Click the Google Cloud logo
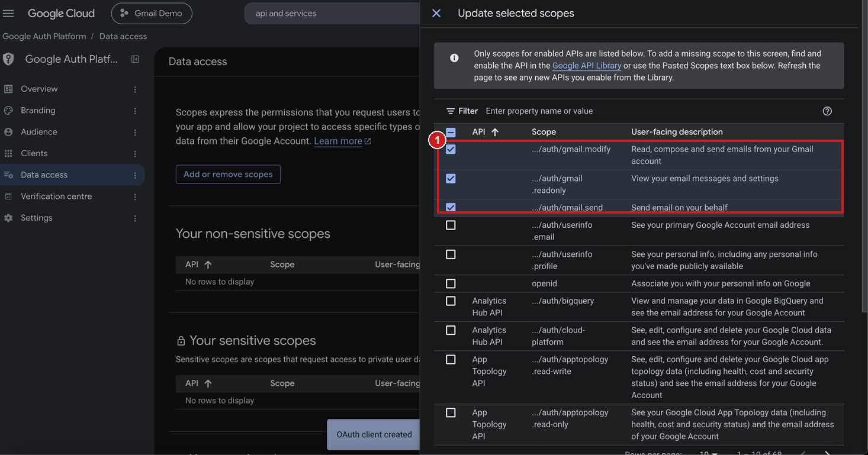868x455 pixels. click(61, 13)
